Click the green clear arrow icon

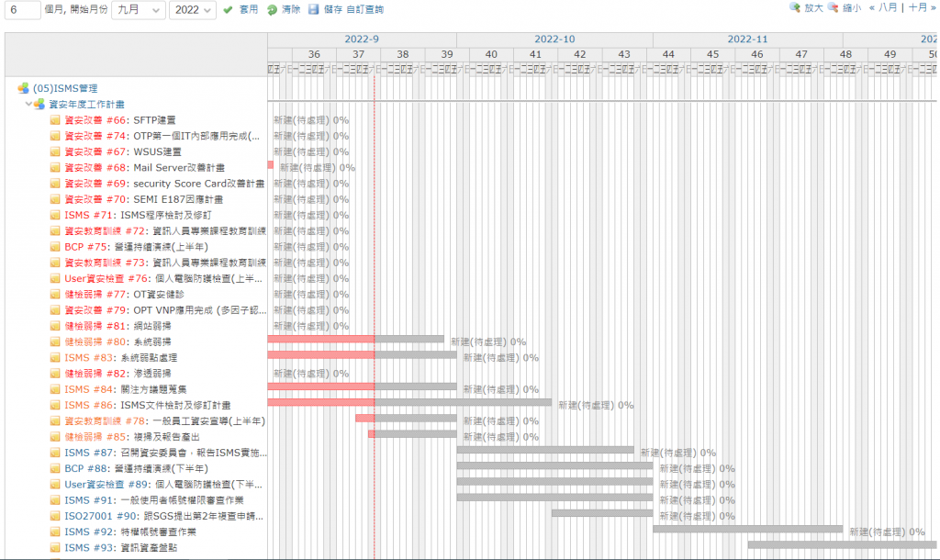[272, 9]
